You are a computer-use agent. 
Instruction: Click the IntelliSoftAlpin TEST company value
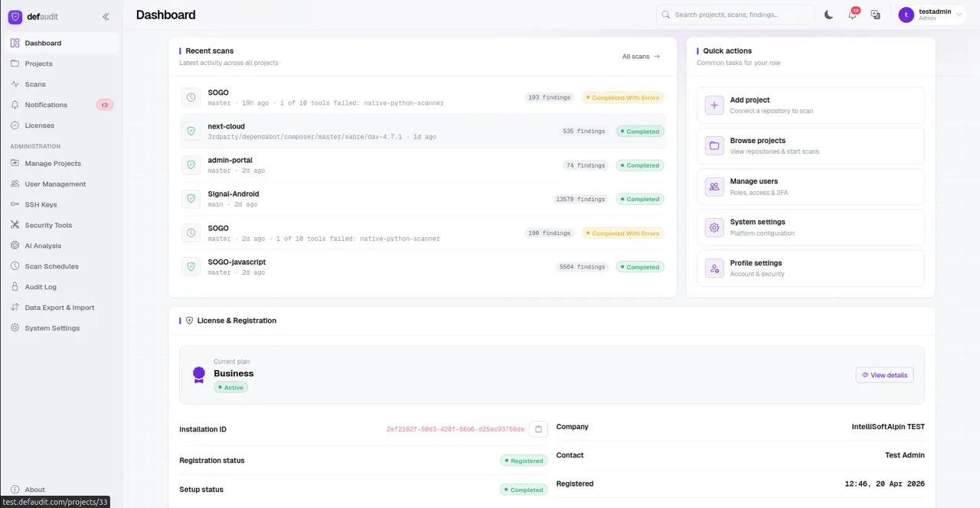[888, 427]
